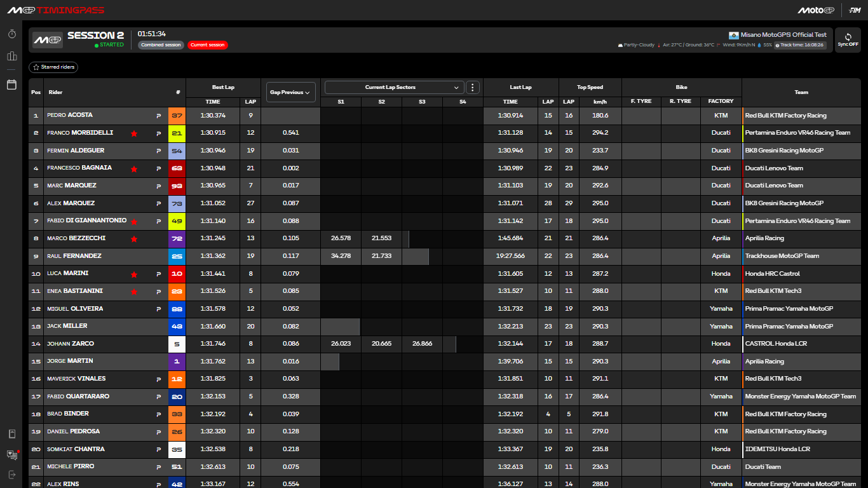Unstar Marco Bezzecchi with the red star
Image resolution: width=868 pixels, height=488 pixels.
[x=134, y=239]
